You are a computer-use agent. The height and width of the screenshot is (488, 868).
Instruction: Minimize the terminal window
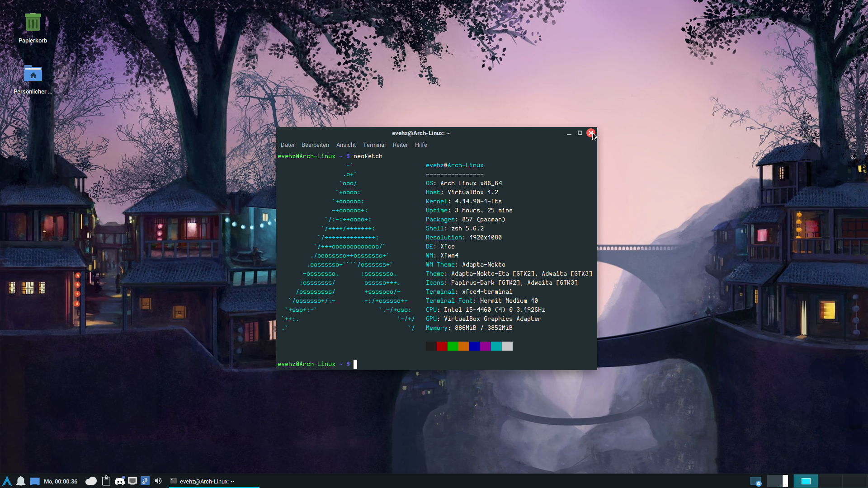[569, 133]
